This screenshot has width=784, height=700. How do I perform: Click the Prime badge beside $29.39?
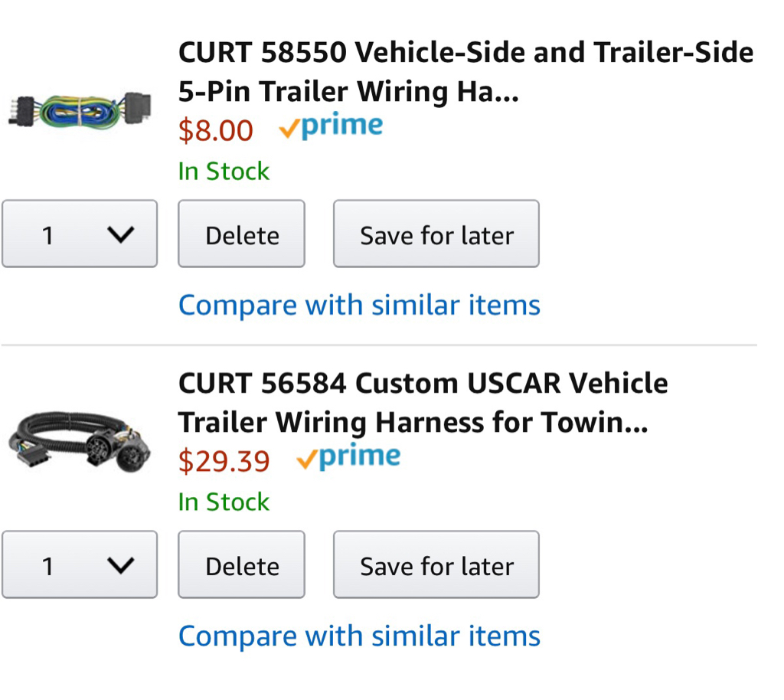coord(348,456)
